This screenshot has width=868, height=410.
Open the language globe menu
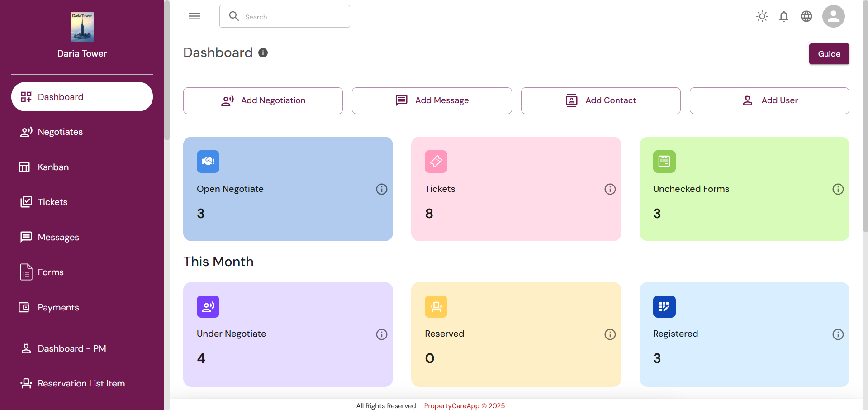(x=806, y=17)
